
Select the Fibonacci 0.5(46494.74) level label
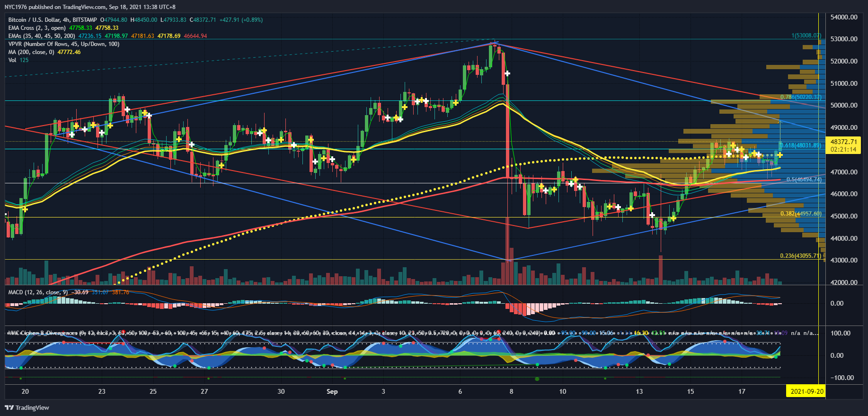coord(804,180)
